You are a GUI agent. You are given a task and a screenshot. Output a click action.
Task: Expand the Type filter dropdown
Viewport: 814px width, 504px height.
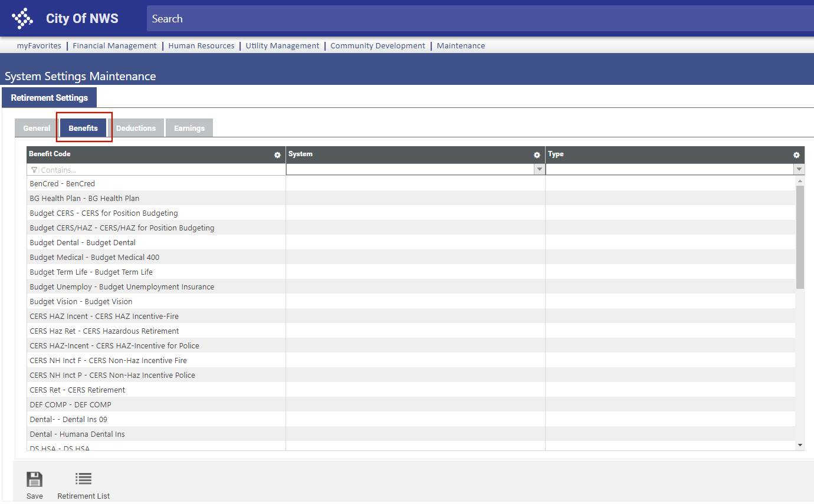(799, 170)
